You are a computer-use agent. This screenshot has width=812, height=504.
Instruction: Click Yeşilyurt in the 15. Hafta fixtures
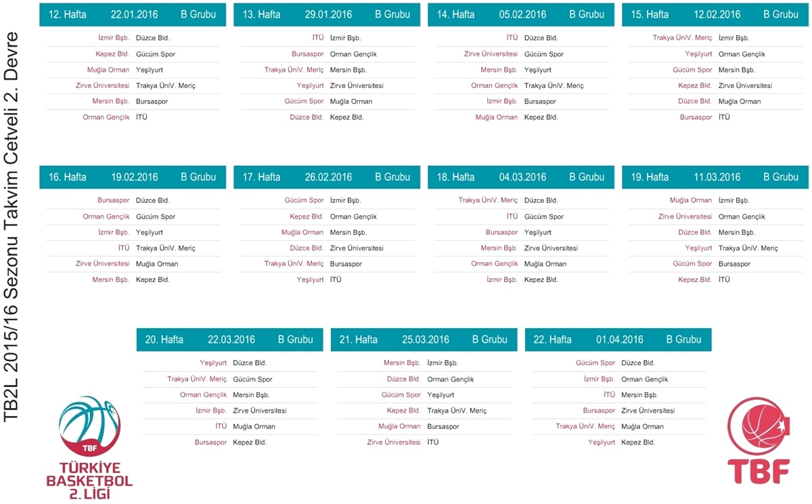(x=698, y=54)
